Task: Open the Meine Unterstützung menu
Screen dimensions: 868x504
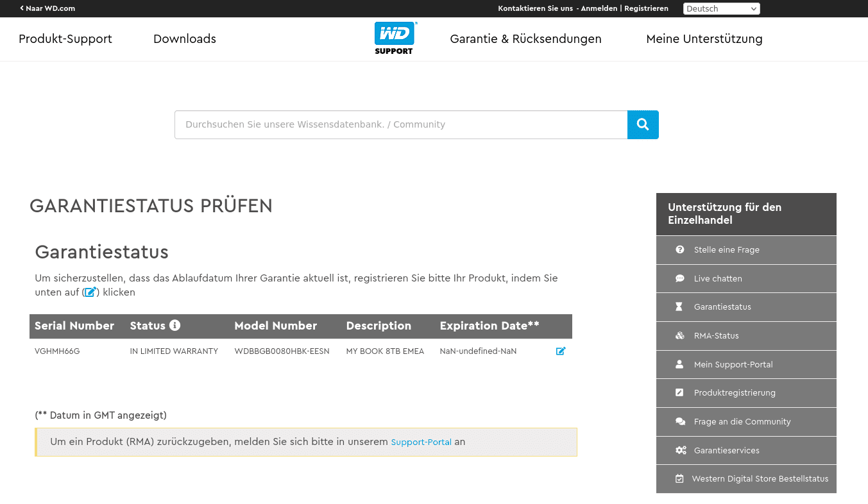Action: pyautogui.click(x=704, y=39)
